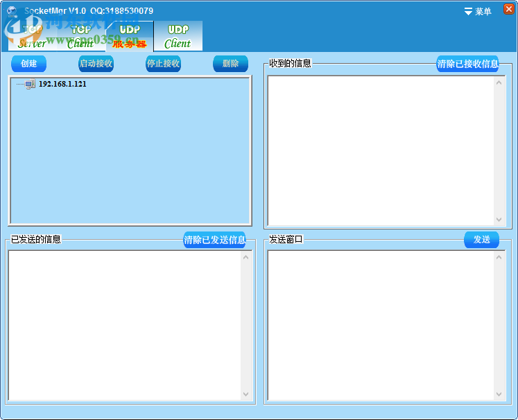Screen dimensions: 518x420
Task: Open the 菜单 dropdown menu
Action: (478, 12)
